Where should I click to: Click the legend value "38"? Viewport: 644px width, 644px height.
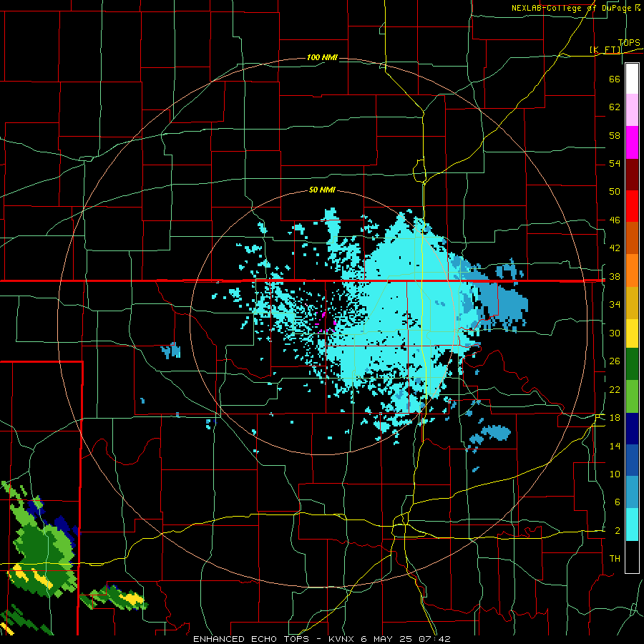pyautogui.click(x=615, y=277)
